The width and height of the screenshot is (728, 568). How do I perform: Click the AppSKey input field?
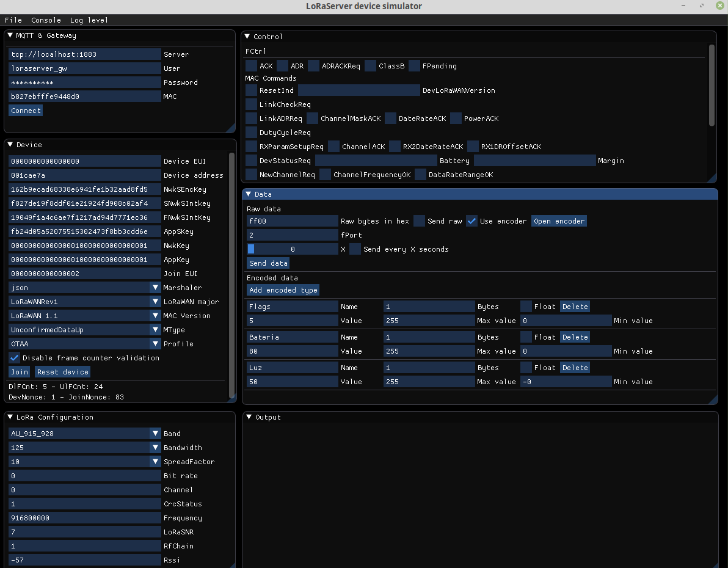pyautogui.click(x=85, y=231)
